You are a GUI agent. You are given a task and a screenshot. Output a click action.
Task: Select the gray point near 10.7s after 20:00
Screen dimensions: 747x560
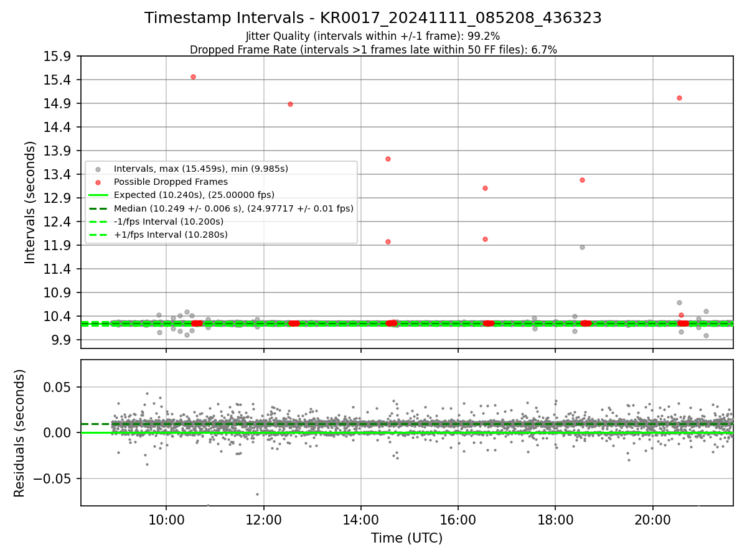tap(679, 302)
